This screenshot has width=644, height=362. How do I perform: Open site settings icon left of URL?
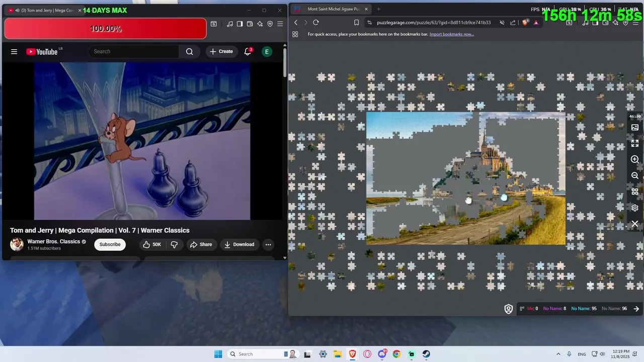[x=370, y=23]
